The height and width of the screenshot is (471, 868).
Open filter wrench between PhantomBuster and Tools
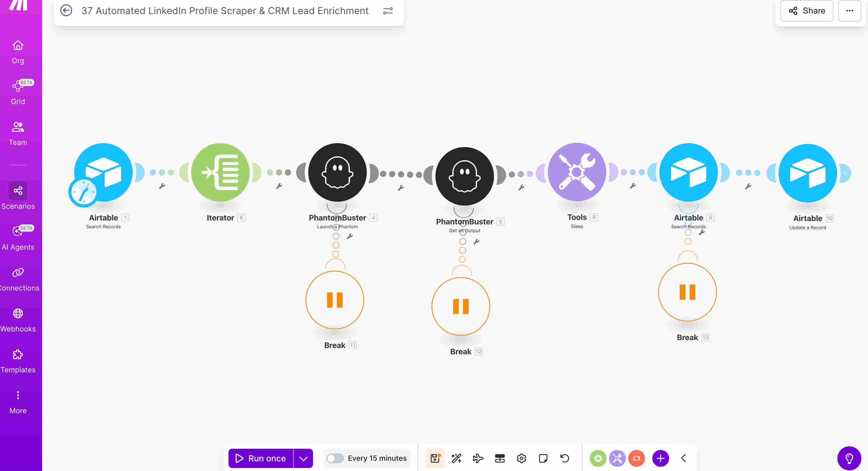pyautogui.click(x=521, y=188)
